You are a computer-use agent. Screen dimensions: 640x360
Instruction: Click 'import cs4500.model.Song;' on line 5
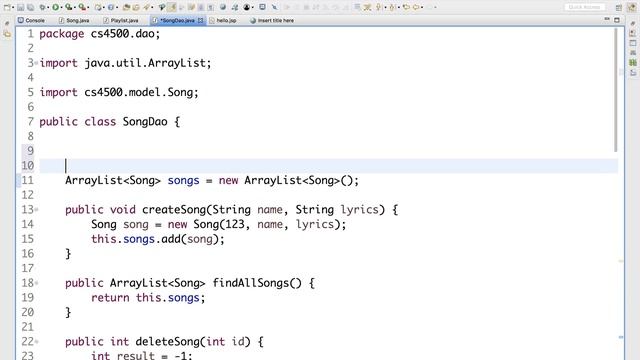tap(119, 92)
